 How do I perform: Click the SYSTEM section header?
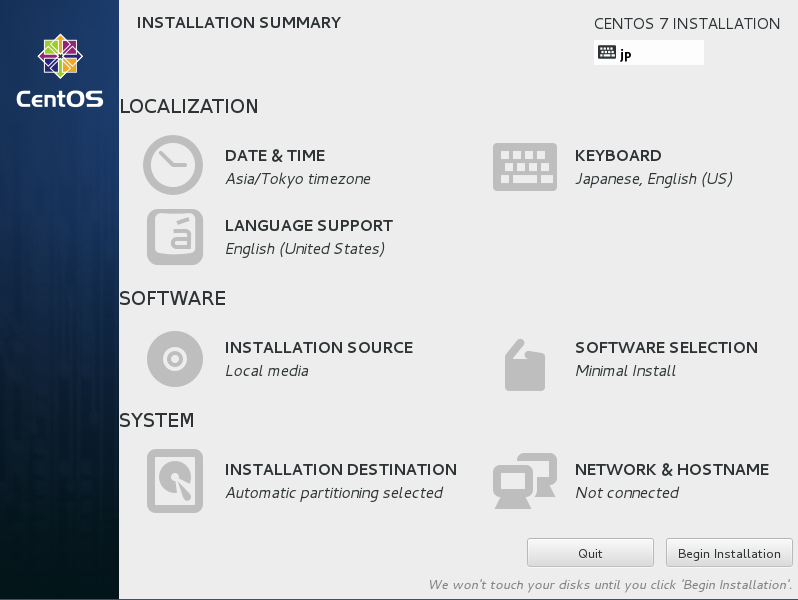157,420
